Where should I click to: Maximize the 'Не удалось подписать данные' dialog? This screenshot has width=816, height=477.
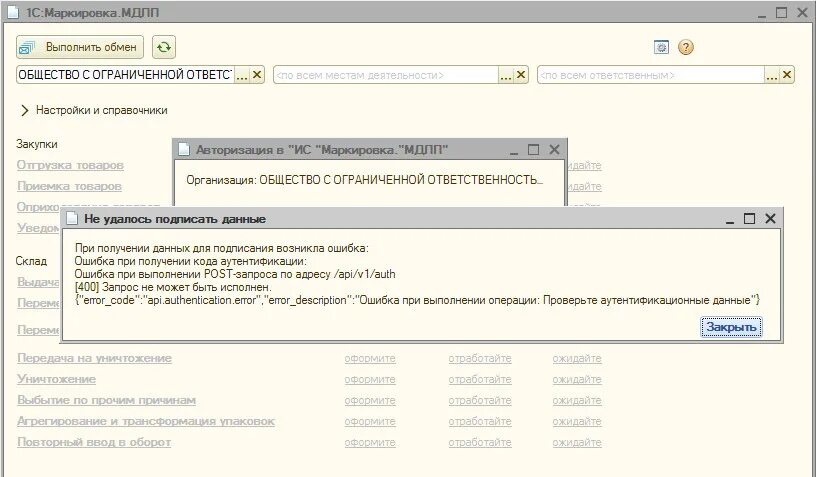[x=749, y=219]
